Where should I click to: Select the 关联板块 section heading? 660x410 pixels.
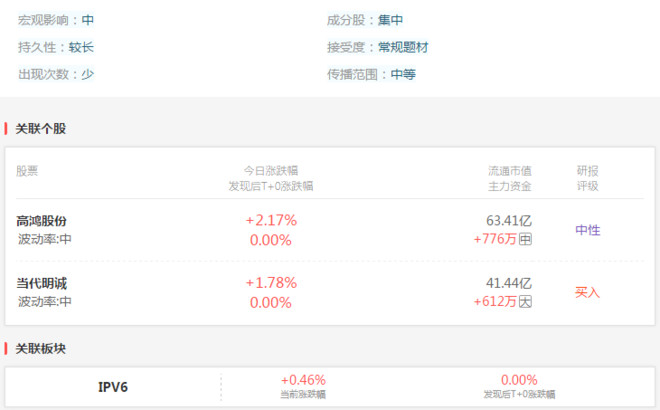tap(41, 349)
